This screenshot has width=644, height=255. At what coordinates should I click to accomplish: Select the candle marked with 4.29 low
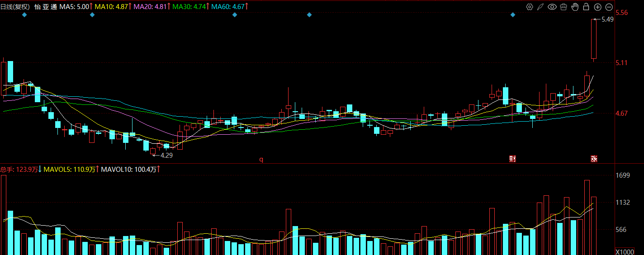point(153,151)
